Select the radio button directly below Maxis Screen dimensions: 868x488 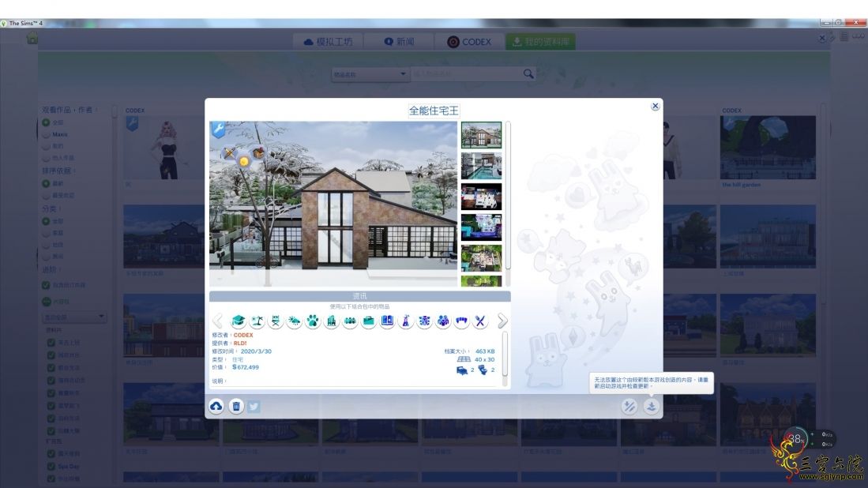pyautogui.click(x=46, y=147)
